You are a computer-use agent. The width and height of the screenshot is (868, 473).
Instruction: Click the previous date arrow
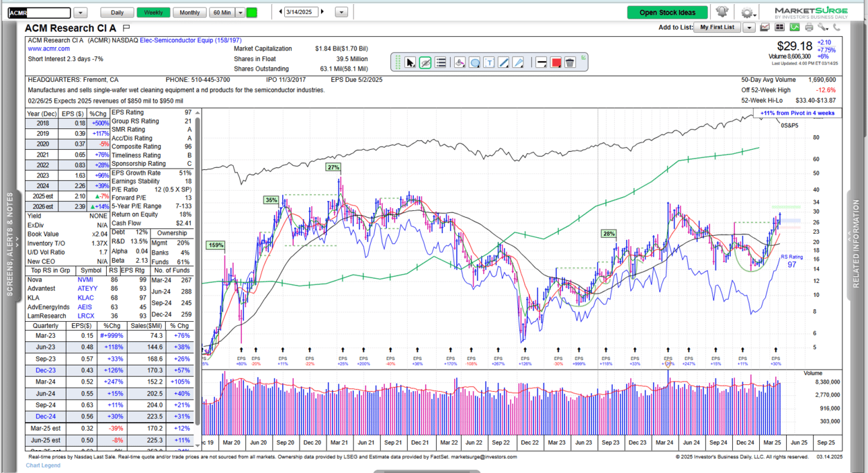pyautogui.click(x=279, y=12)
